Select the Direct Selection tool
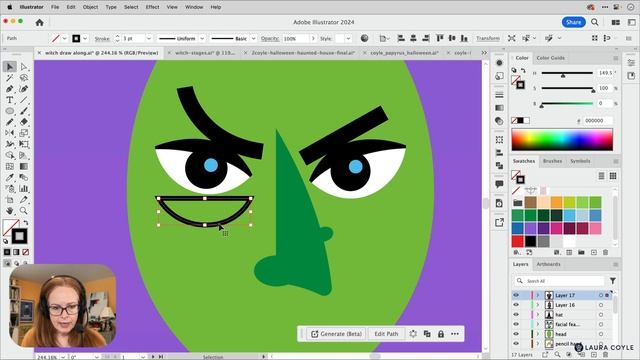Screen dimensions: 640x360 point(24,67)
